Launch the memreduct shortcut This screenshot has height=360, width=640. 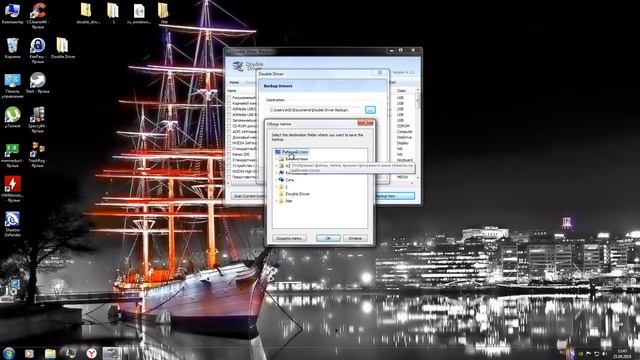tap(12, 155)
